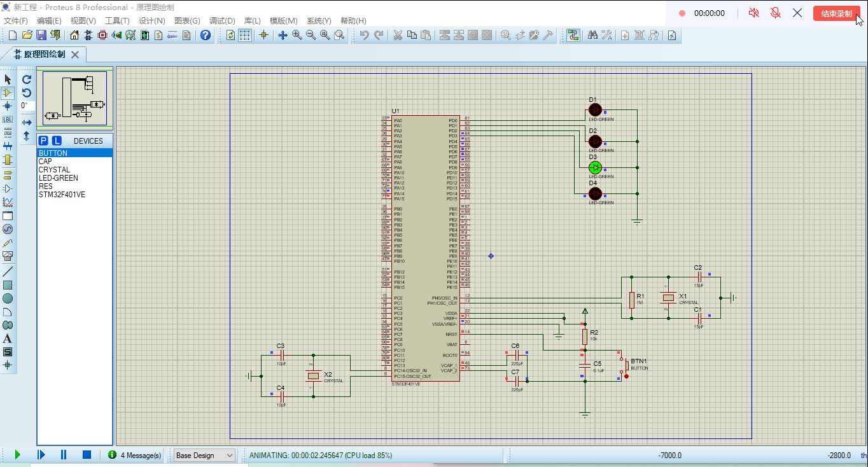
Task: Choose the Junction dot mode tool
Action: click(x=8, y=106)
